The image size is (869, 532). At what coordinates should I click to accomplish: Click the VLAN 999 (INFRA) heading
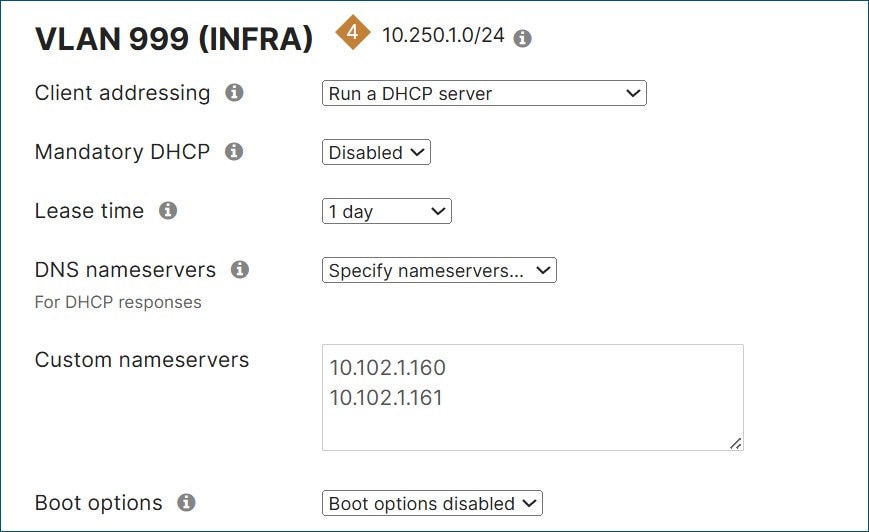pos(174,39)
